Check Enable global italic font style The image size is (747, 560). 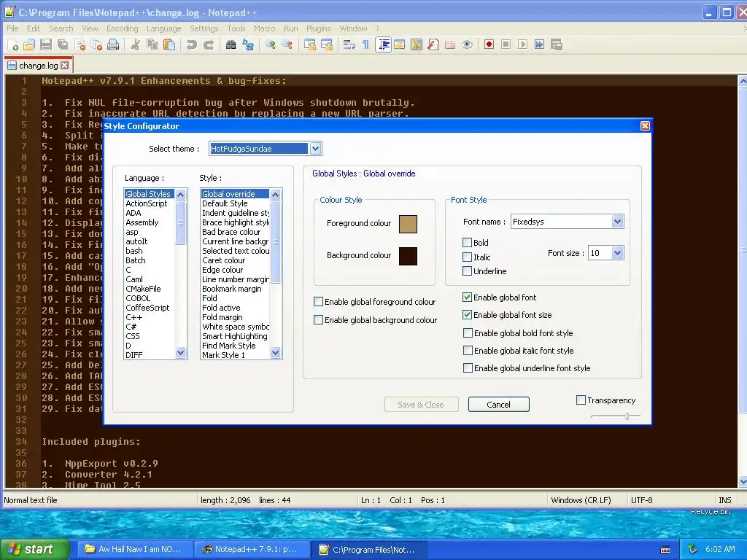tap(468, 351)
